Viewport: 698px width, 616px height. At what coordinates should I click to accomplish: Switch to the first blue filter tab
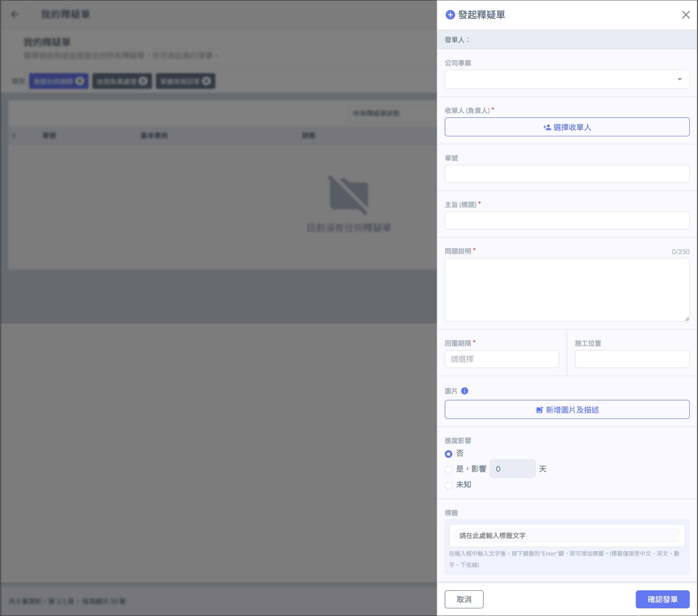58,81
